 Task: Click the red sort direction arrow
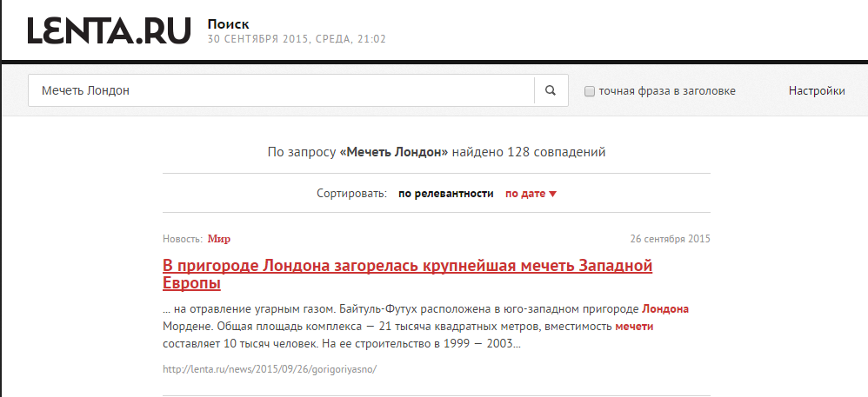tap(552, 194)
